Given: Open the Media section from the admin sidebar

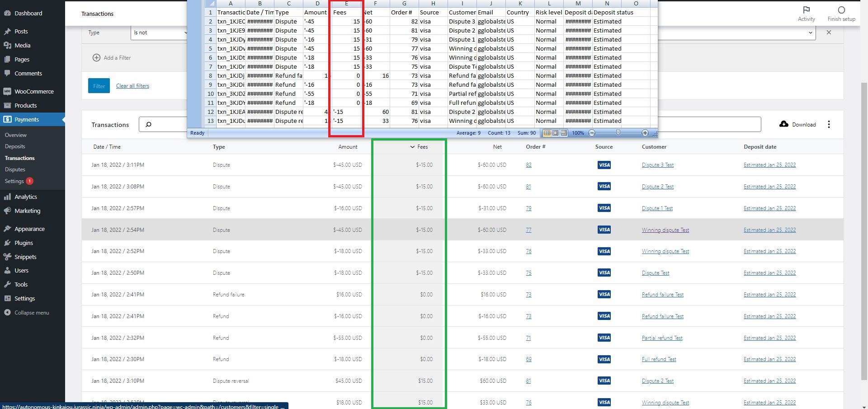Looking at the screenshot, I should point(23,45).
